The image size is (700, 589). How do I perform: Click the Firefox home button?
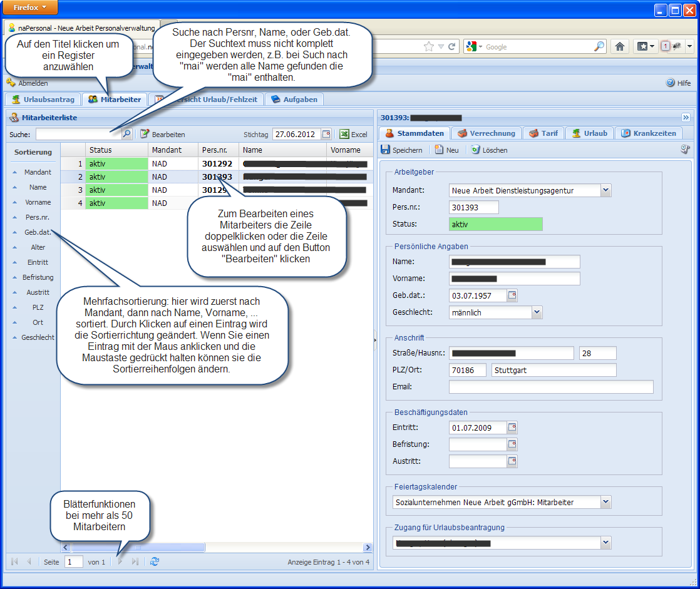tap(620, 46)
